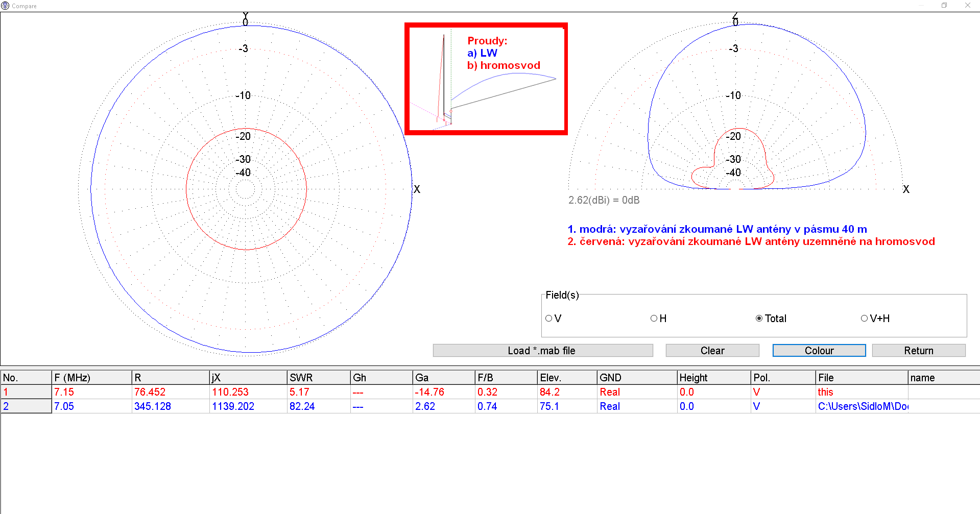Open the Colour settings button
The image size is (980, 514).
point(819,351)
